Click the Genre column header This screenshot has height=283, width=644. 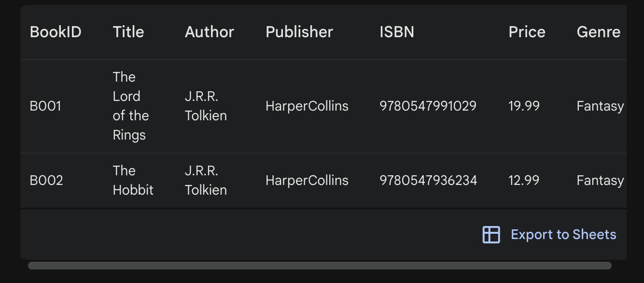[598, 32]
